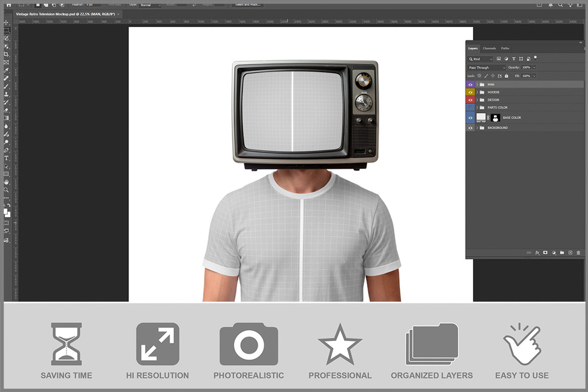Select the Dodge tool
The image size is (588, 392).
pos(6,142)
